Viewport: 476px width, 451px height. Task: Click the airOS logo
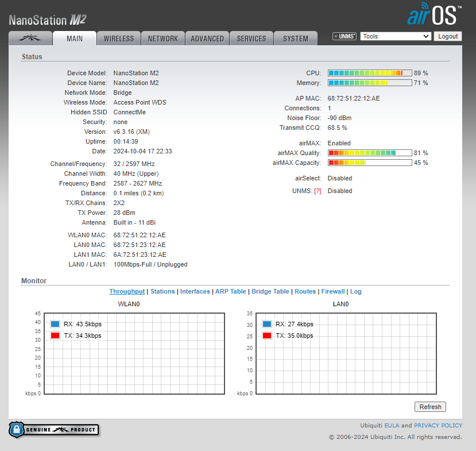click(434, 14)
